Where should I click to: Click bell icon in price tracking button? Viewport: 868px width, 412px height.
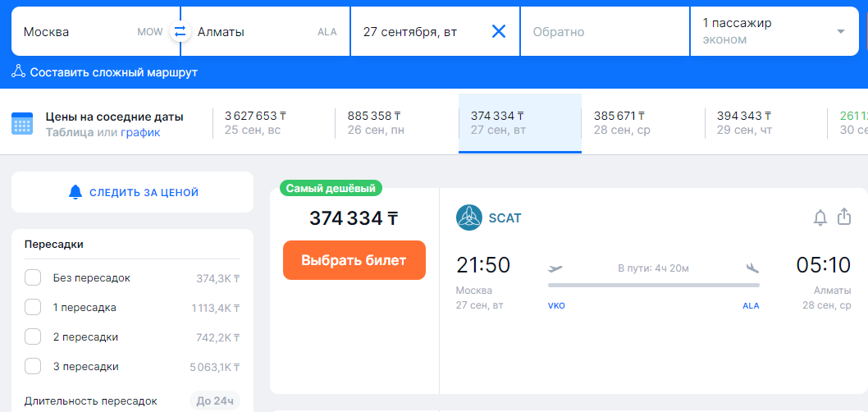(x=75, y=193)
